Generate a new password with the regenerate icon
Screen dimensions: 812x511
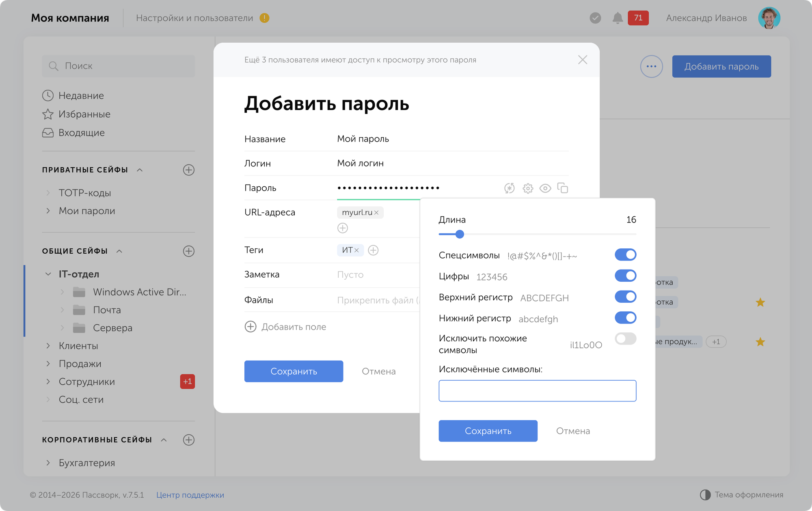[x=509, y=188]
